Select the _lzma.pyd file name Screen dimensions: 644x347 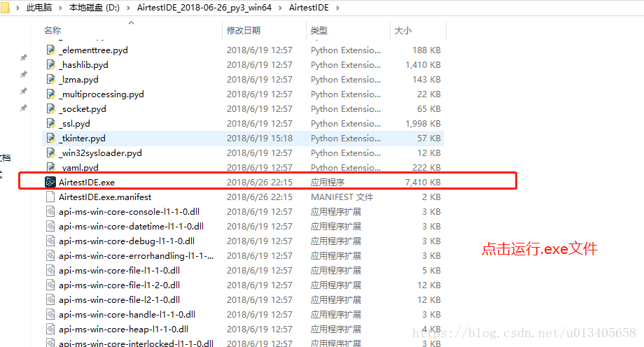(x=79, y=79)
